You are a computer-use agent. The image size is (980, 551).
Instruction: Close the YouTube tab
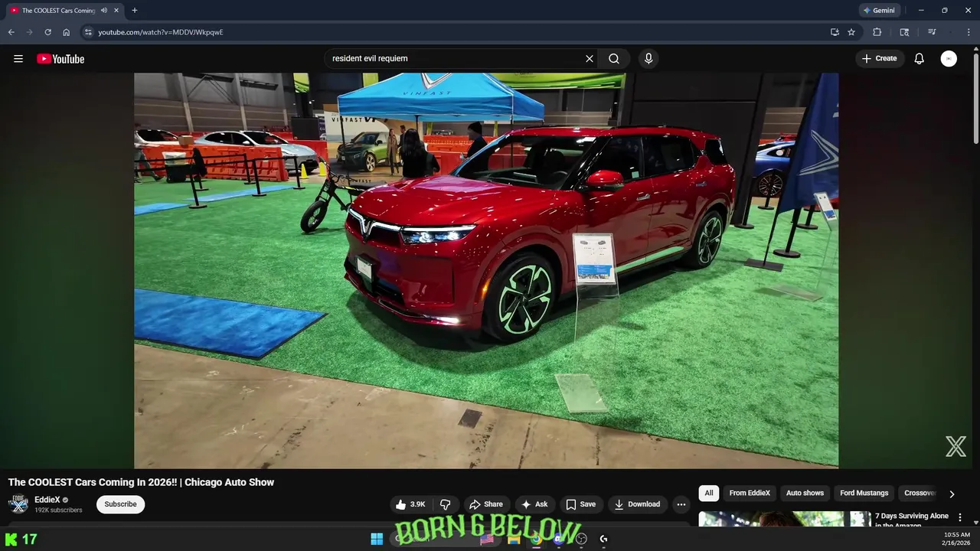coord(116,11)
